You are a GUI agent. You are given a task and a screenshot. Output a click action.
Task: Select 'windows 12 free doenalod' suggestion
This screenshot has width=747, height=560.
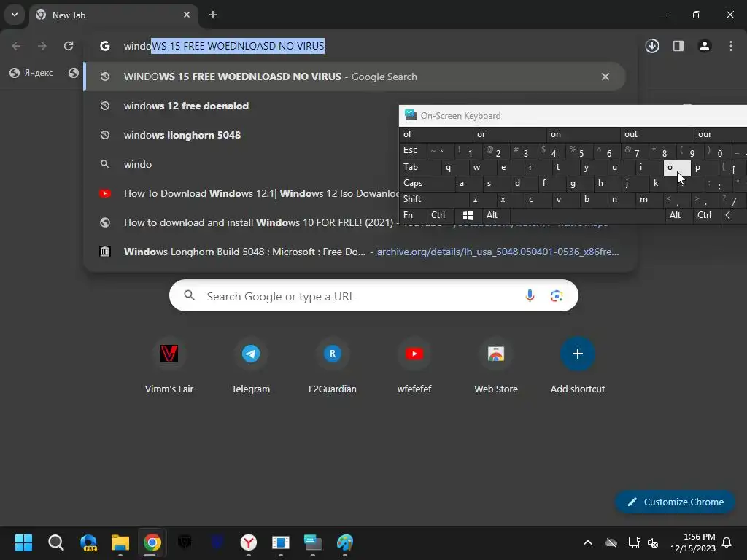pos(242,106)
